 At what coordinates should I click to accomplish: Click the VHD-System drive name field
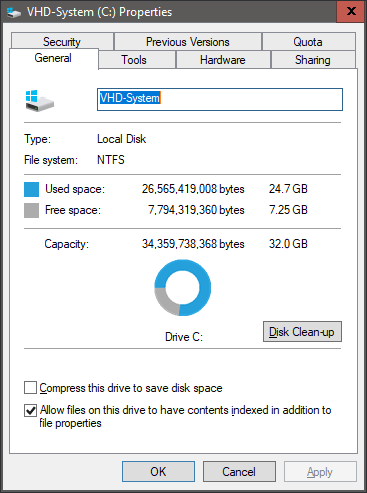pyautogui.click(x=220, y=99)
